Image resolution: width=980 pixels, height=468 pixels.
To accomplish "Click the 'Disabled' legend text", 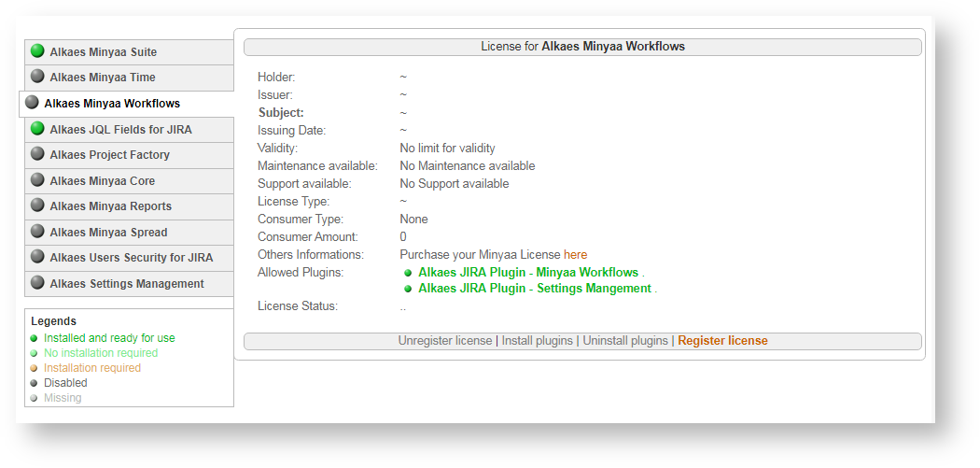I will click(x=65, y=383).
